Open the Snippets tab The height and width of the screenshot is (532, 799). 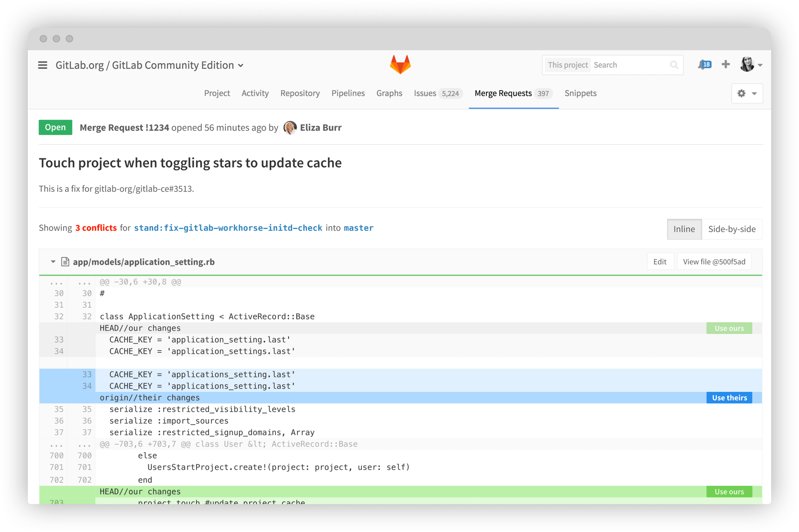581,93
